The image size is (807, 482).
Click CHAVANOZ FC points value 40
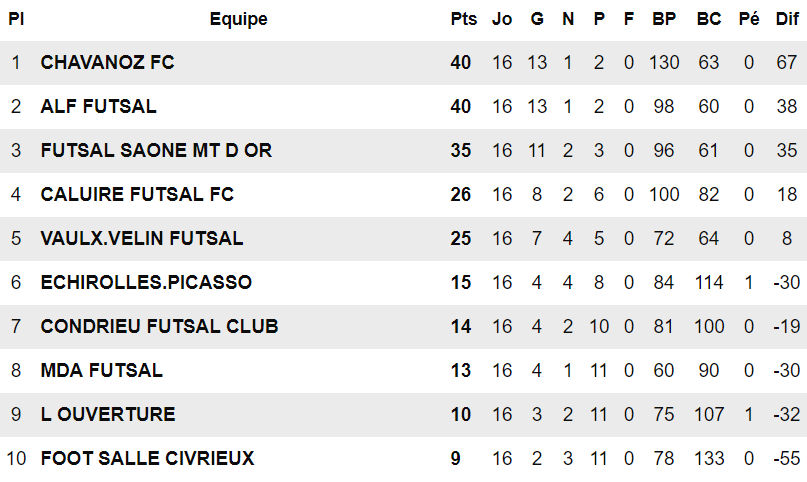coord(461,62)
